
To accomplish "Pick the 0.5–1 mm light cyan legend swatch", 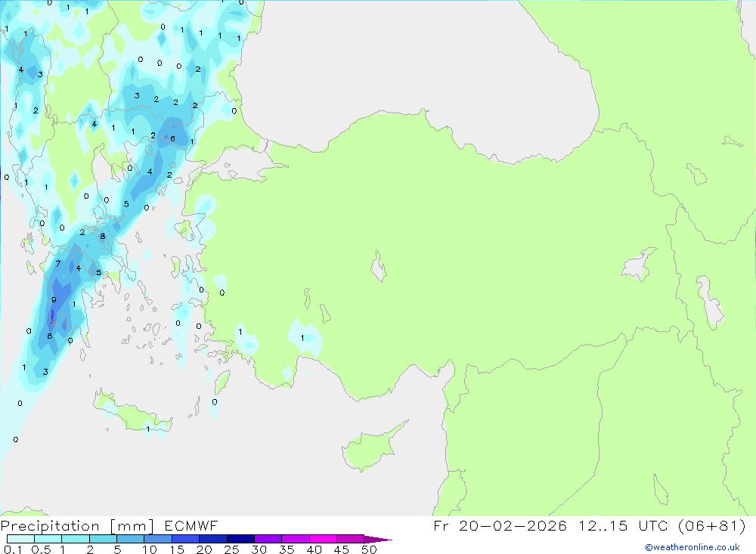I will tap(48, 539).
